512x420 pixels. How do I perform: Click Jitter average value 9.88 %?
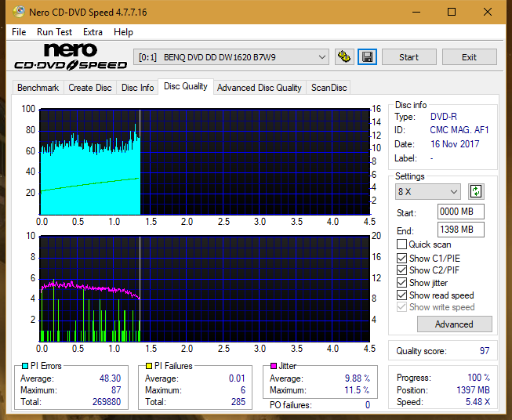[x=358, y=378]
